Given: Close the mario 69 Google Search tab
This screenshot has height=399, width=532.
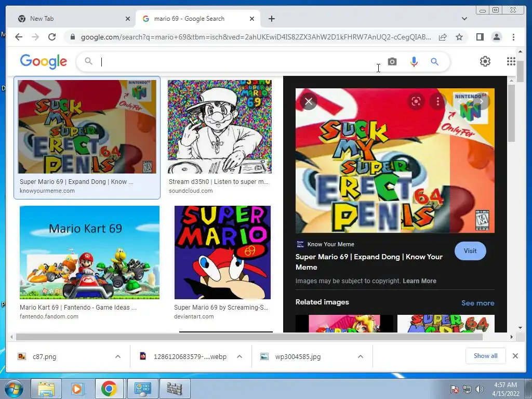Looking at the screenshot, I should click(252, 19).
